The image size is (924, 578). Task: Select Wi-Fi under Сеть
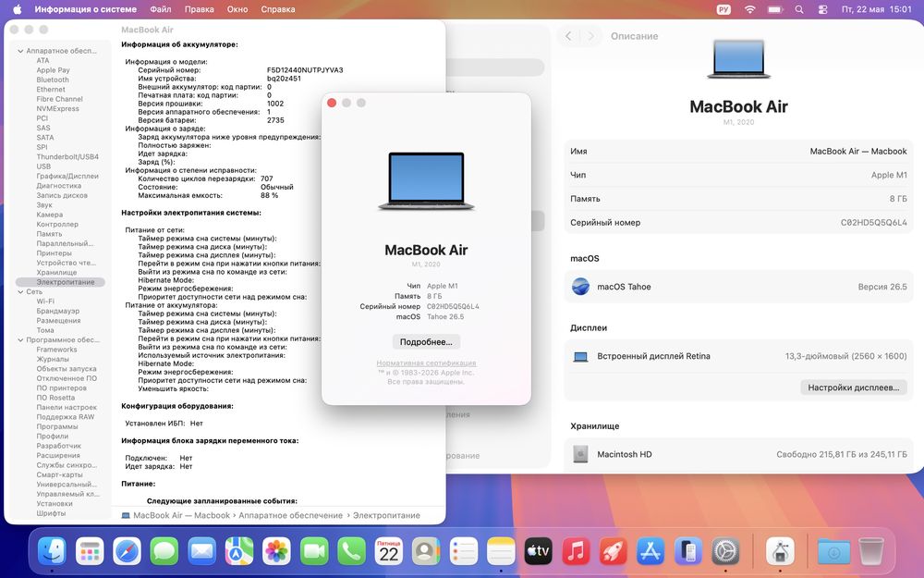coord(45,301)
